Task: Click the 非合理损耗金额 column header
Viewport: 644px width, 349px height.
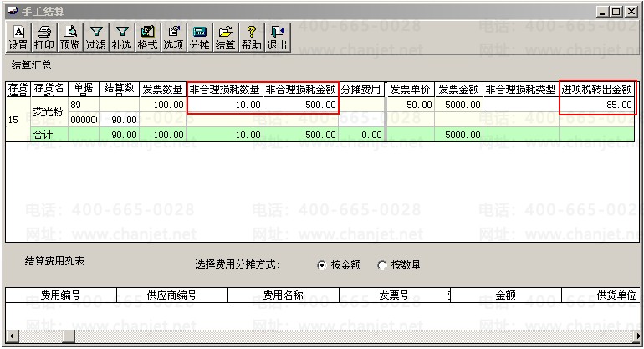Action: pyautogui.click(x=300, y=90)
